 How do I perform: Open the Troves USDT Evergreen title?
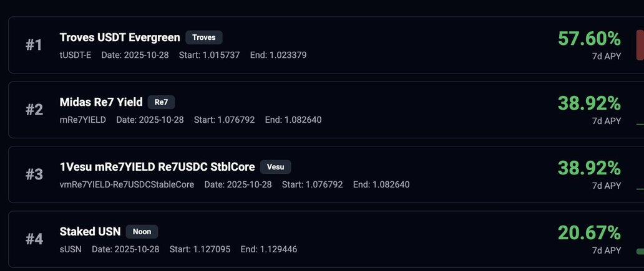tap(120, 37)
